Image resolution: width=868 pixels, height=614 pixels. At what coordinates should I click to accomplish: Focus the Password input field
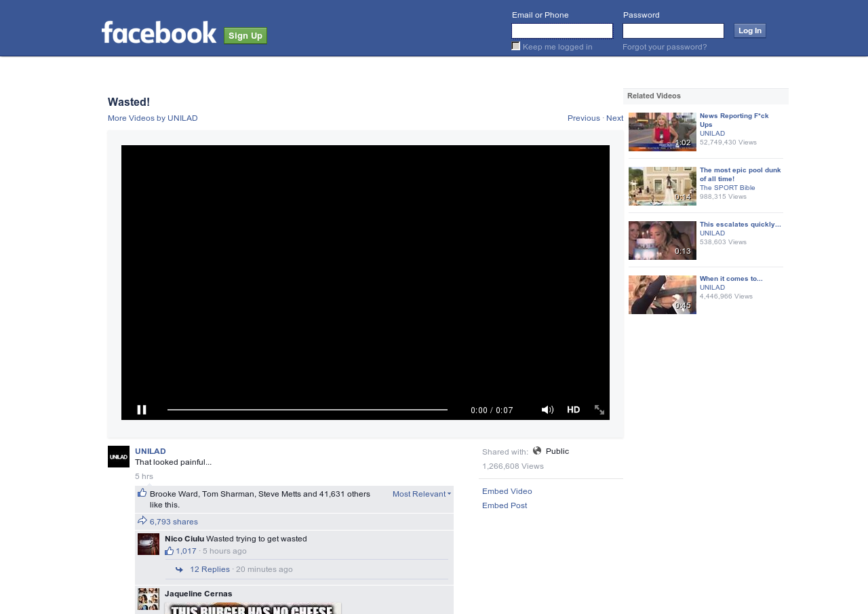pyautogui.click(x=673, y=31)
